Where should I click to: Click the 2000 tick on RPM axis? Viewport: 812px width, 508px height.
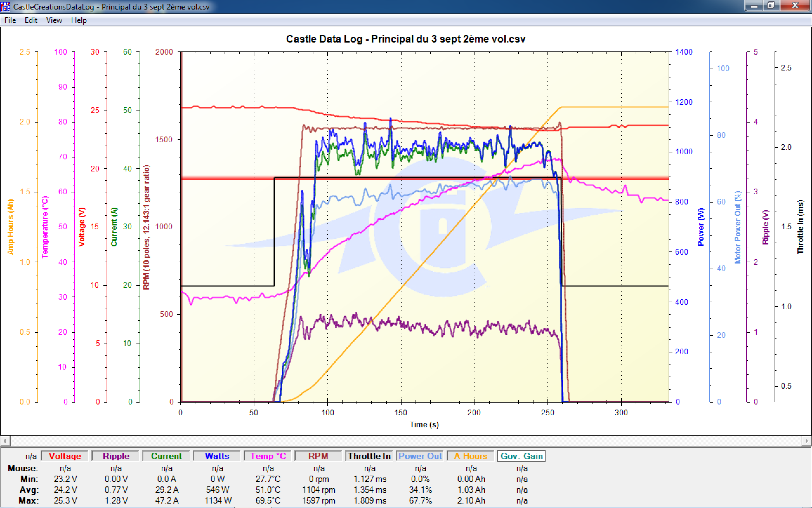click(164, 52)
